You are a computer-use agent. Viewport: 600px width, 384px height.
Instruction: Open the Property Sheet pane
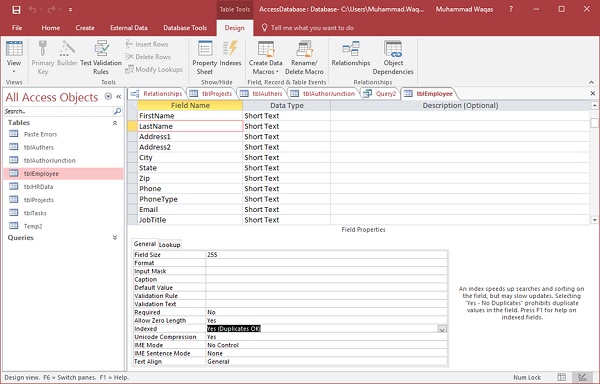tap(205, 57)
